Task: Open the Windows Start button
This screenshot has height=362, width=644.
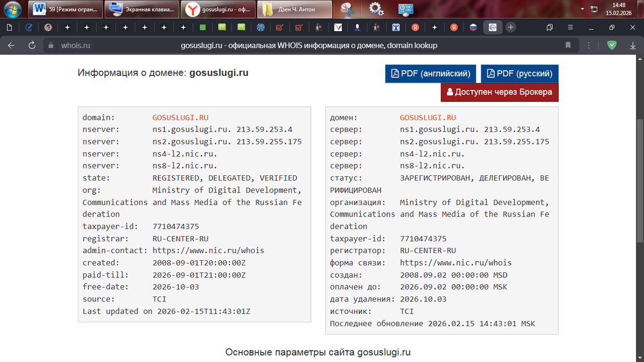Action: (12, 9)
